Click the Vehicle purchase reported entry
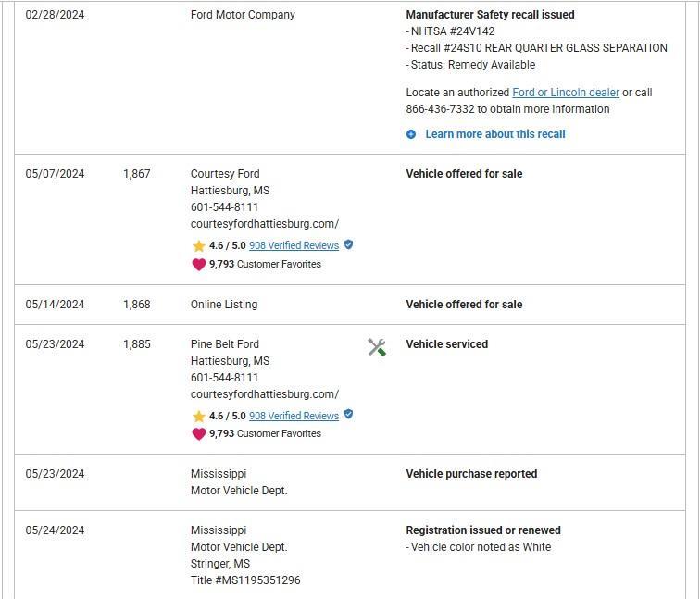 point(471,474)
